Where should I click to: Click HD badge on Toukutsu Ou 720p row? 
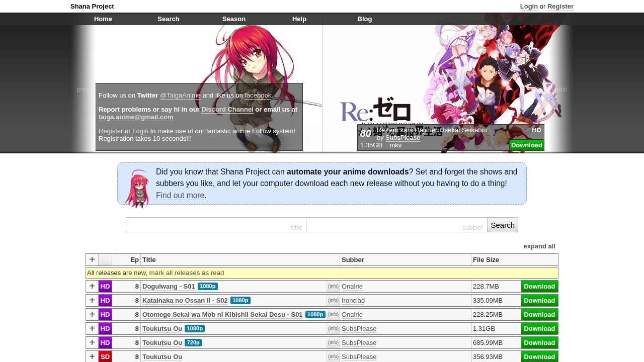click(105, 343)
